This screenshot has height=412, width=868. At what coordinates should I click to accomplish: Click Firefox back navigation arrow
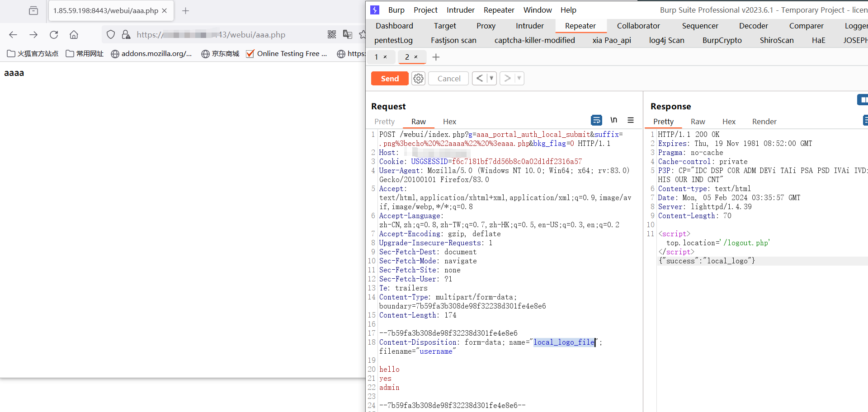coord(13,34)
